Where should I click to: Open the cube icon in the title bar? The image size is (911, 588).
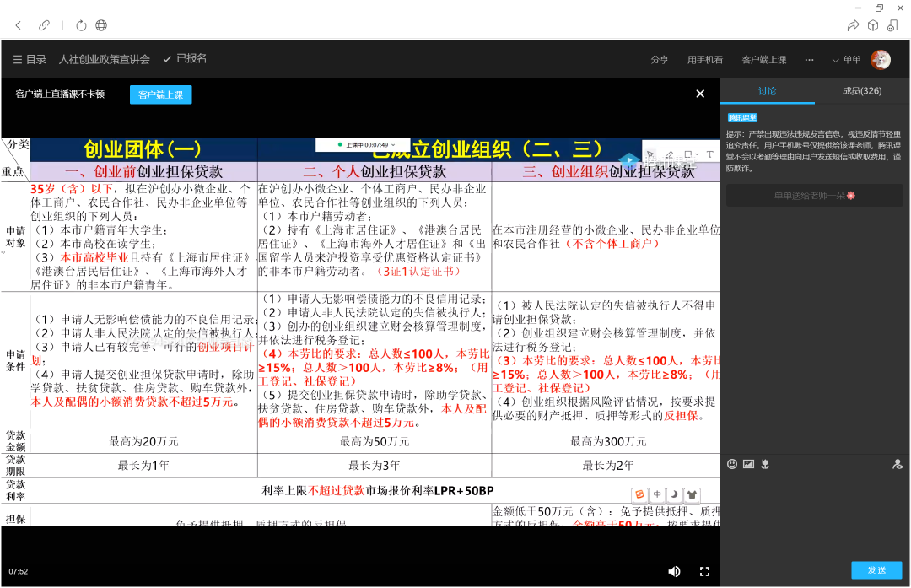[873, 25]
